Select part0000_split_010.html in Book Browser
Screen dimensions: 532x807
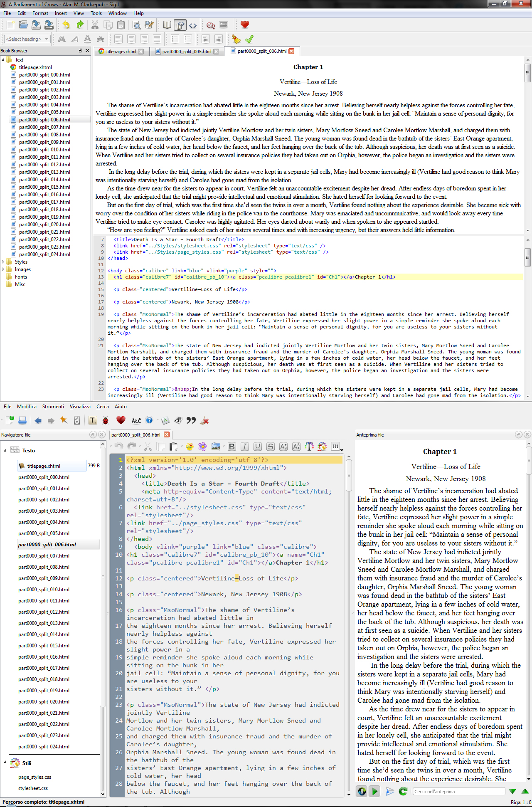click(44, 150)
